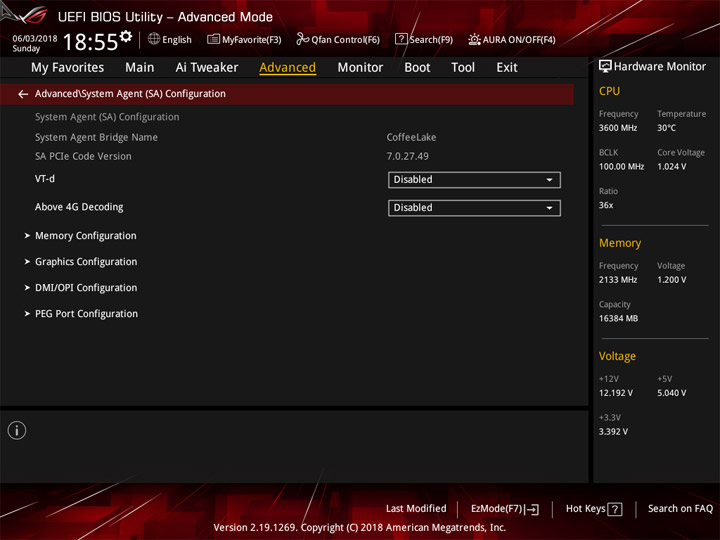Click Above 4G Decoding dropdown arrow
720x540 pixels.
[549, 208]
